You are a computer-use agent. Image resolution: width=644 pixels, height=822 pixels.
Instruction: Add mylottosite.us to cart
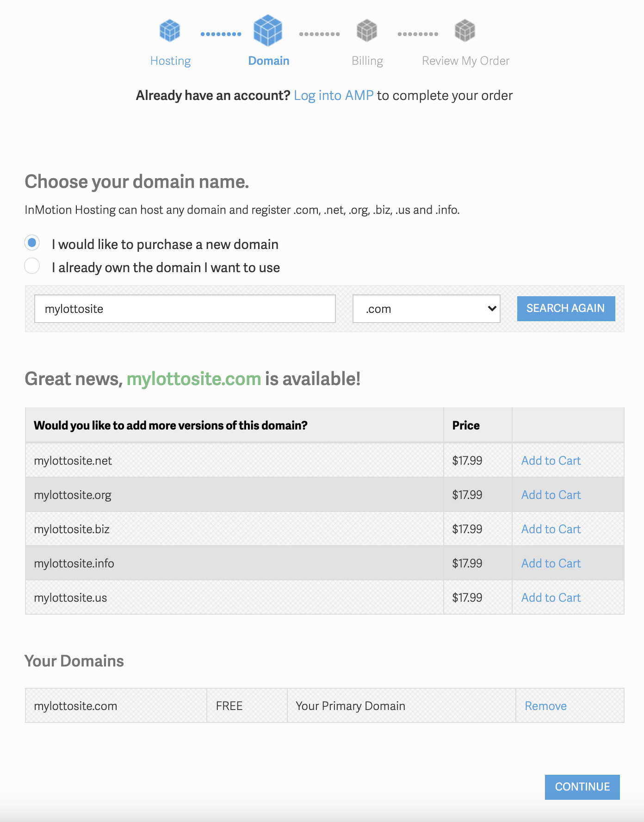click(551, 598)
